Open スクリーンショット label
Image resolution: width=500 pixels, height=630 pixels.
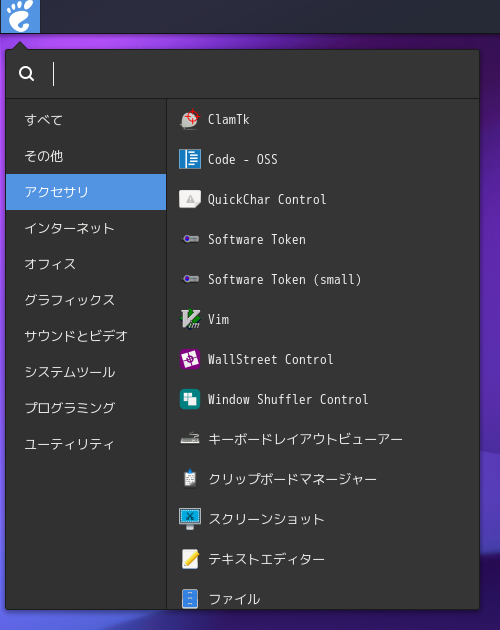[266, 519]
